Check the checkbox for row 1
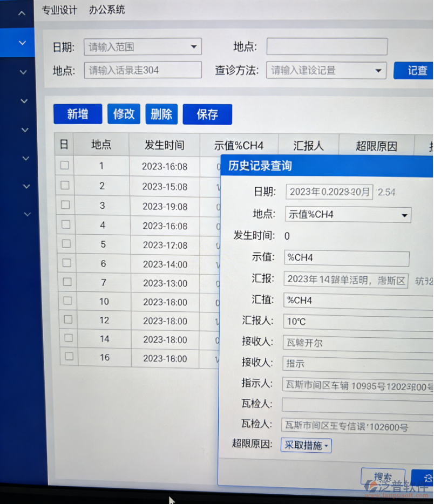 [65, 166]
